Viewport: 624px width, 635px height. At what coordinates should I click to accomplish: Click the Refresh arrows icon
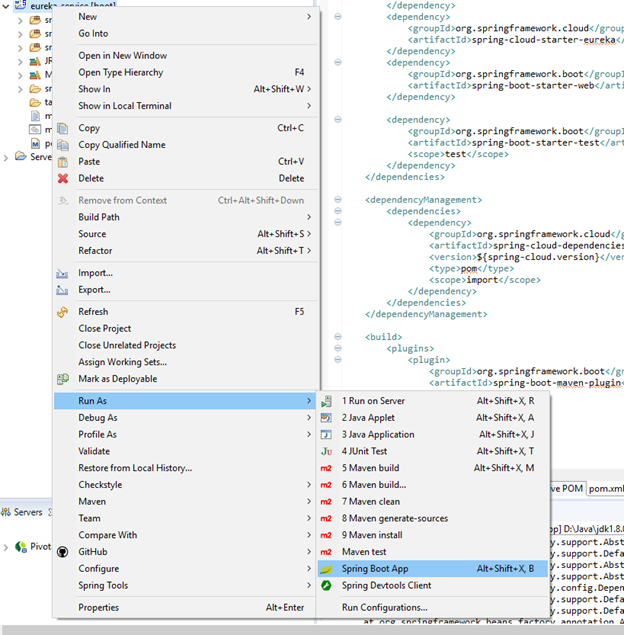[x=62, y=312]
